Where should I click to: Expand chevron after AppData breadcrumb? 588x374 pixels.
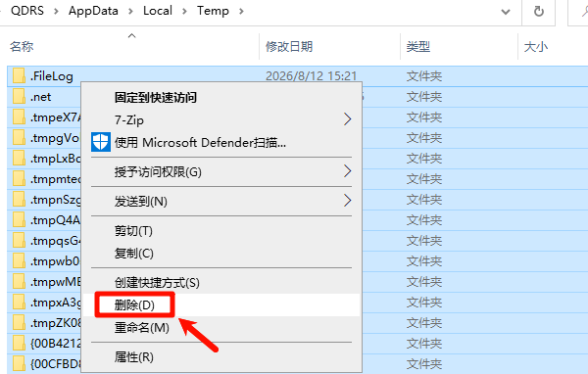pos(130,11)
